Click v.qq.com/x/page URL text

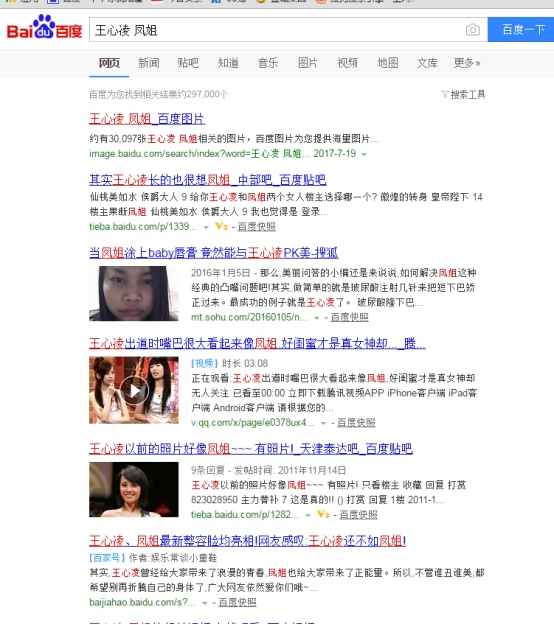(x=253, y=423)
